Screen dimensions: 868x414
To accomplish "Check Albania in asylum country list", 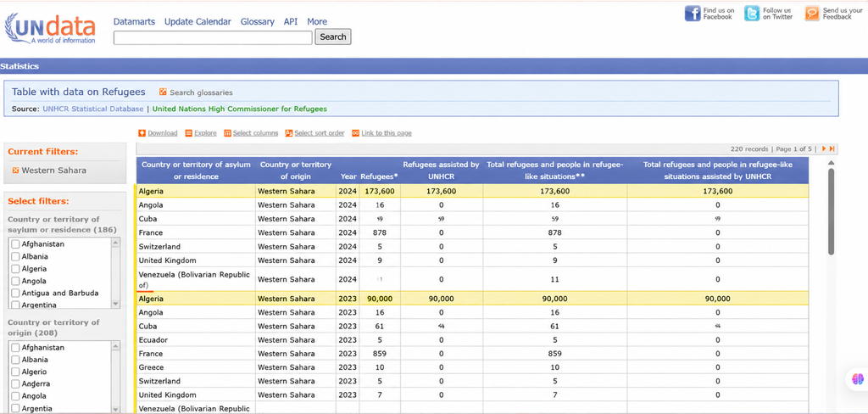I will pos(15,256).
